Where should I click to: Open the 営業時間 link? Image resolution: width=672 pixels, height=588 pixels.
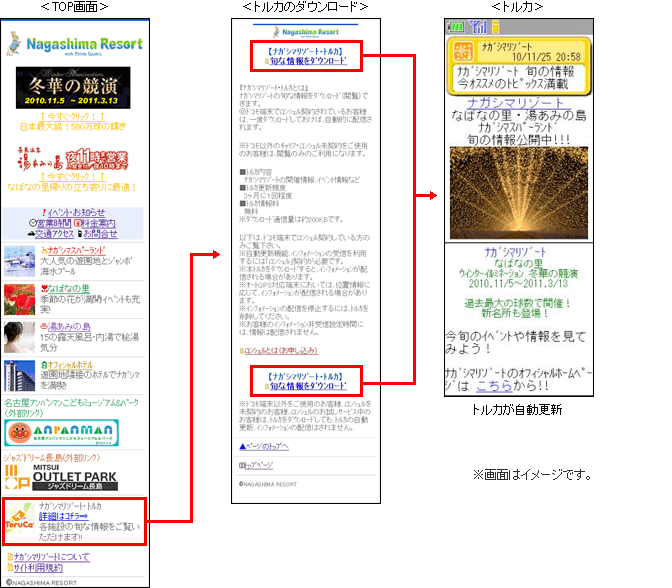54,223
